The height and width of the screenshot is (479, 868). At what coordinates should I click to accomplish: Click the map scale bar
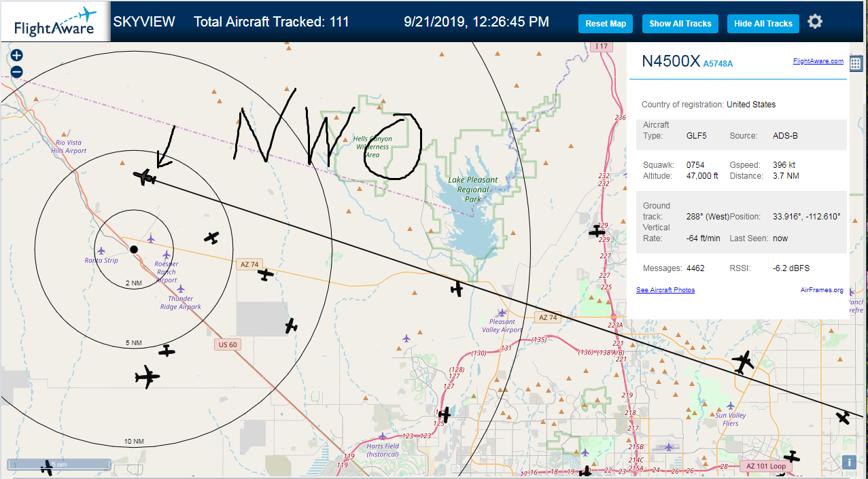tap(59, 465)
